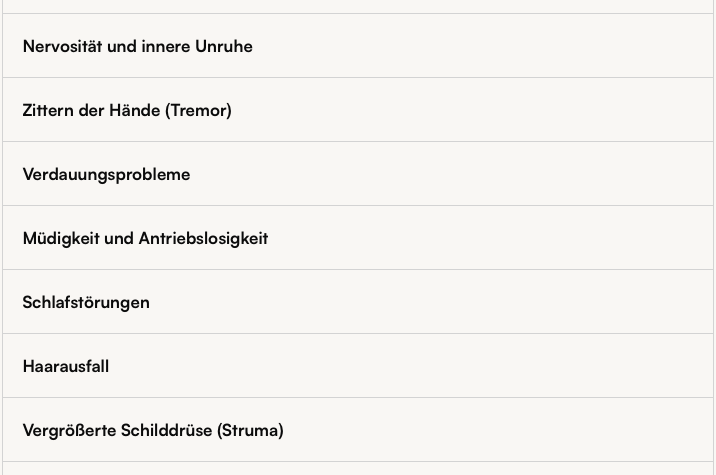716x475 pixels.
Task: Show details for the sleep disorders symptom
Action: point(358,302)
